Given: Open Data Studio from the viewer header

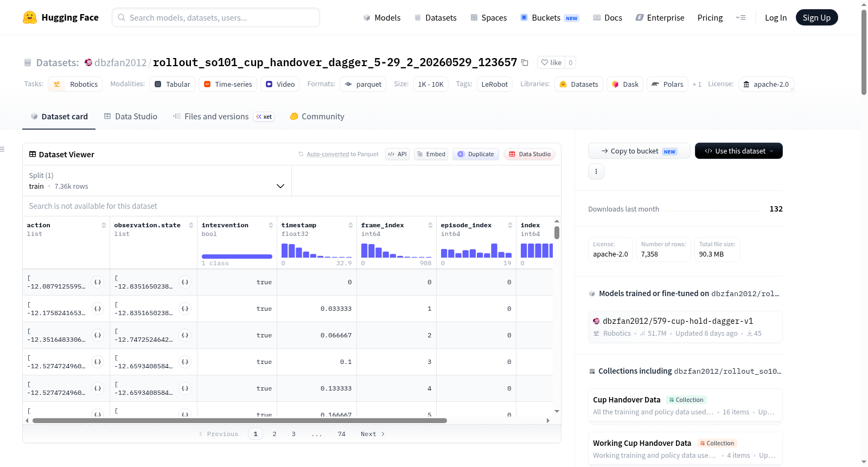Looking at the screenshot, I should 529,154.
